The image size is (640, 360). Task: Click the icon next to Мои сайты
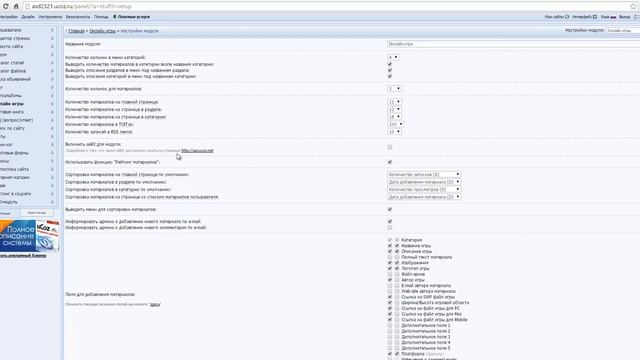(567, 17)
